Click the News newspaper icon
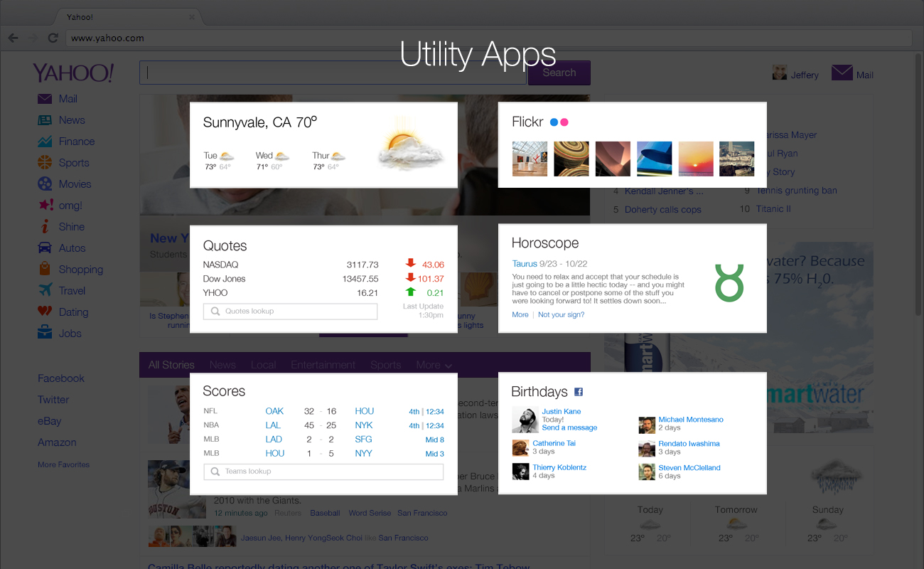This screenshot has height=569, width=924. [x=45, y=120]
